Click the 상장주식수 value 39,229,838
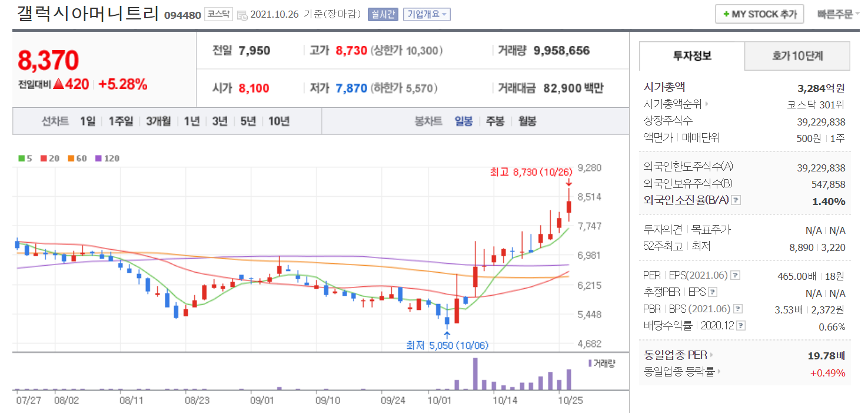The width and height of the screenshot is (868, 413). pyautogui.click(x=822, y=121)
